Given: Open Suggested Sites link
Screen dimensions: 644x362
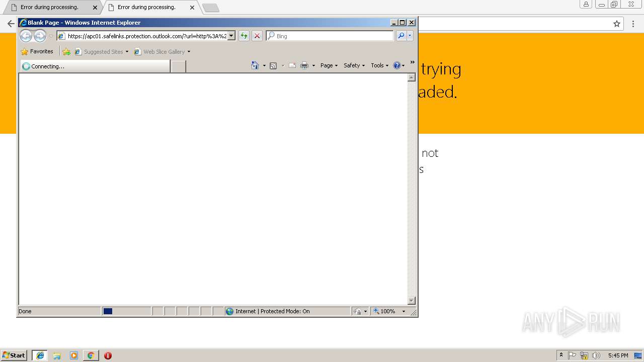Looking at the screenshot, I should click(x=101, y=52).
